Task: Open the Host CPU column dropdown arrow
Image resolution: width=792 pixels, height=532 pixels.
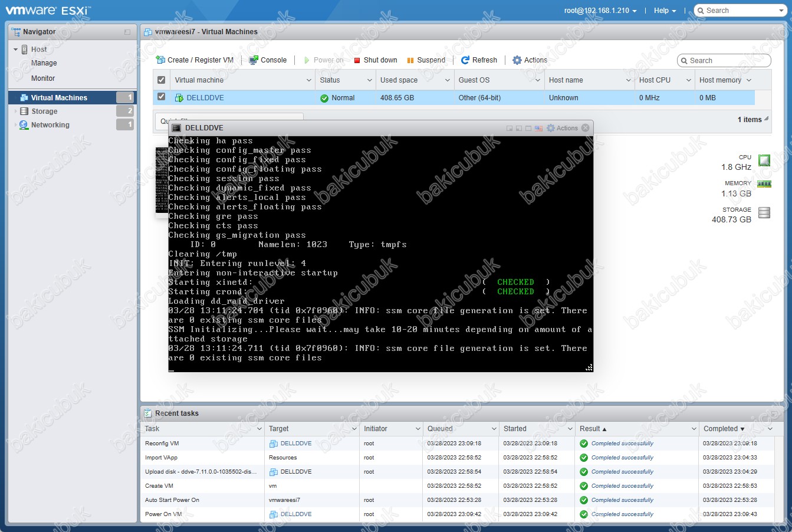Action: click(x=689, y=80)
